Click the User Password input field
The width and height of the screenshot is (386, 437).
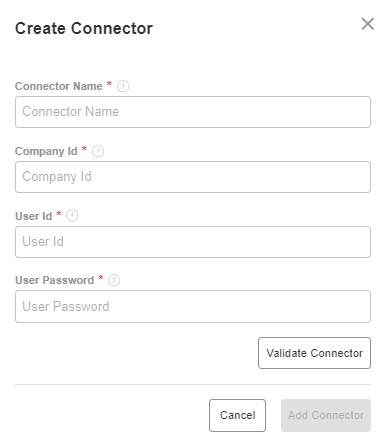[x=193, y=307]
